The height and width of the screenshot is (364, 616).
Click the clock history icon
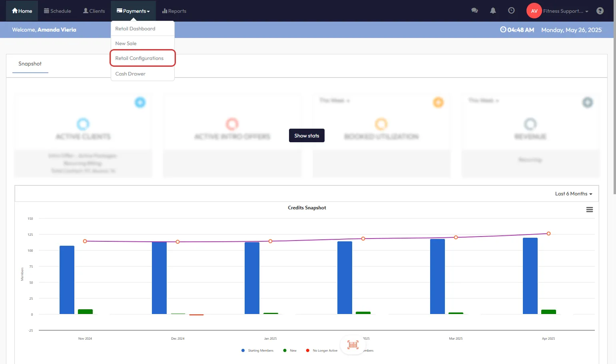click(511, 11)
